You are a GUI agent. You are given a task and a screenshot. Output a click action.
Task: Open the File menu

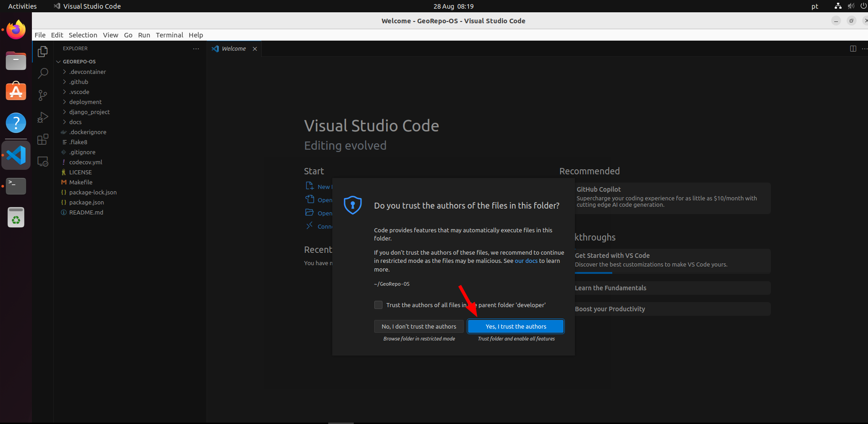tap(40, 35)
